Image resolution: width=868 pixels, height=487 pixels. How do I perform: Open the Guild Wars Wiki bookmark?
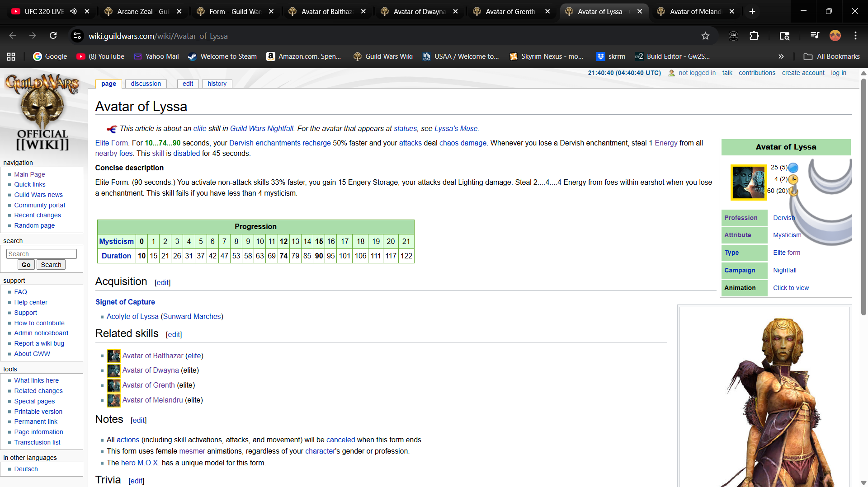click(383, 56)
